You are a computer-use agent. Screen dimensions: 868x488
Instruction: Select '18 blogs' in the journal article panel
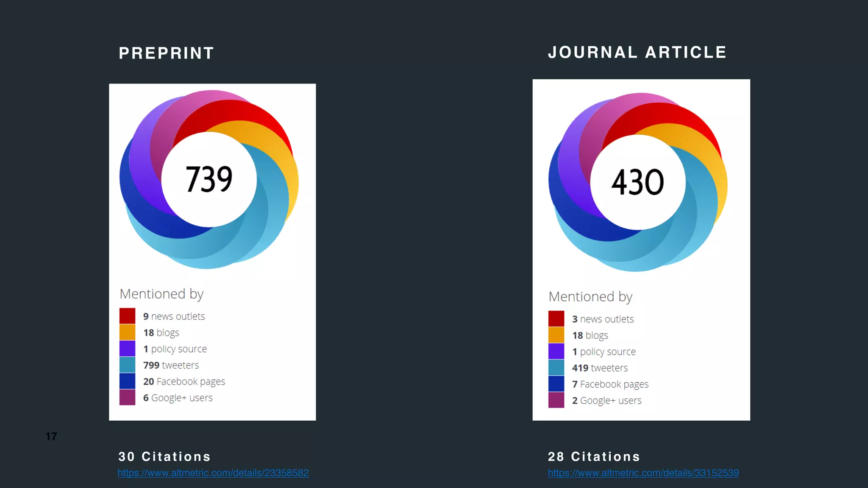point(590,335)
